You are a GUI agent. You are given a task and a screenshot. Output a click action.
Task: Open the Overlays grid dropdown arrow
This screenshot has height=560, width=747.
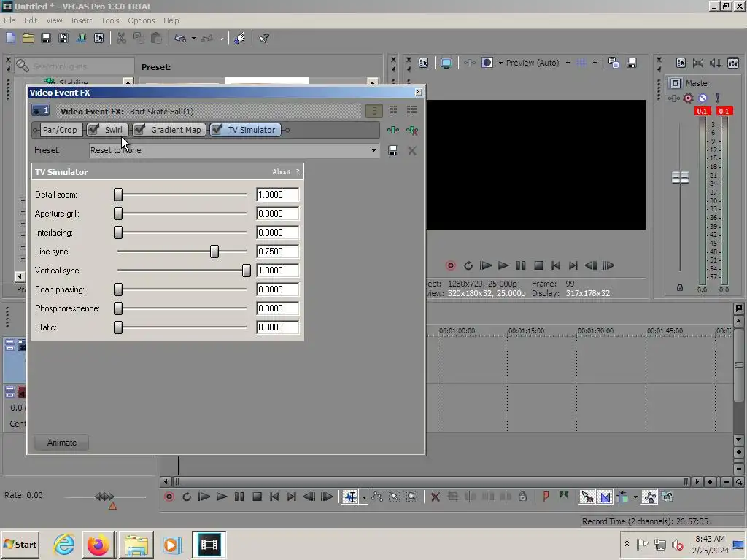(x=595, y=63)
